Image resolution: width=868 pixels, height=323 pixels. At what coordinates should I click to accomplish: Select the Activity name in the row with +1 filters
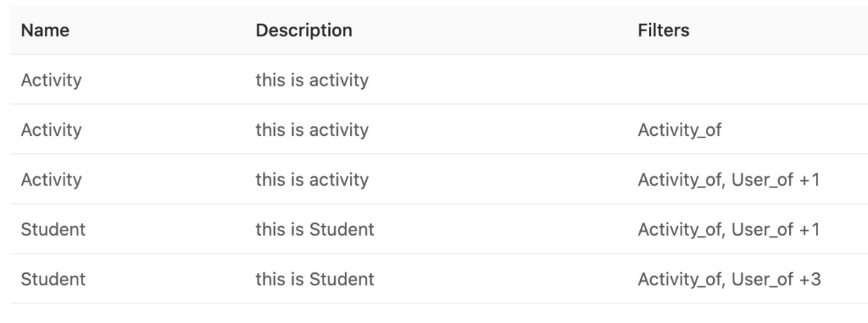(x=51, y=180)
